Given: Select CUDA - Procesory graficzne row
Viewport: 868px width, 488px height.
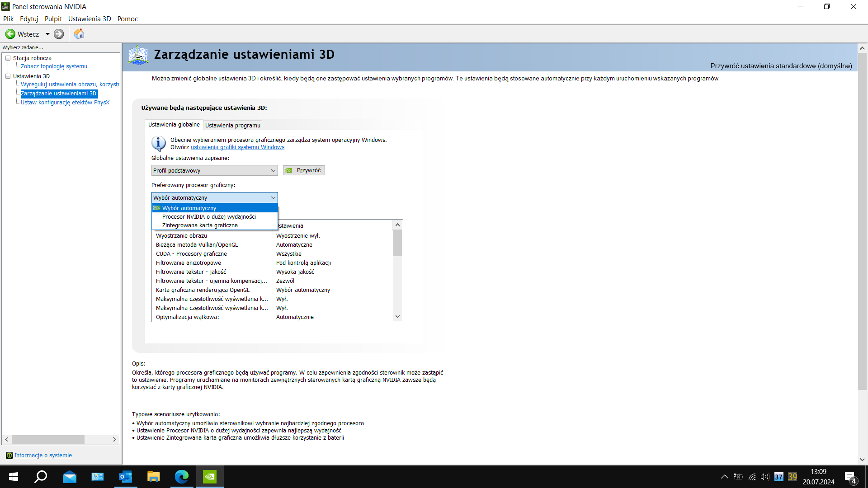Looking at the screenshot, I should click(273, 254).
